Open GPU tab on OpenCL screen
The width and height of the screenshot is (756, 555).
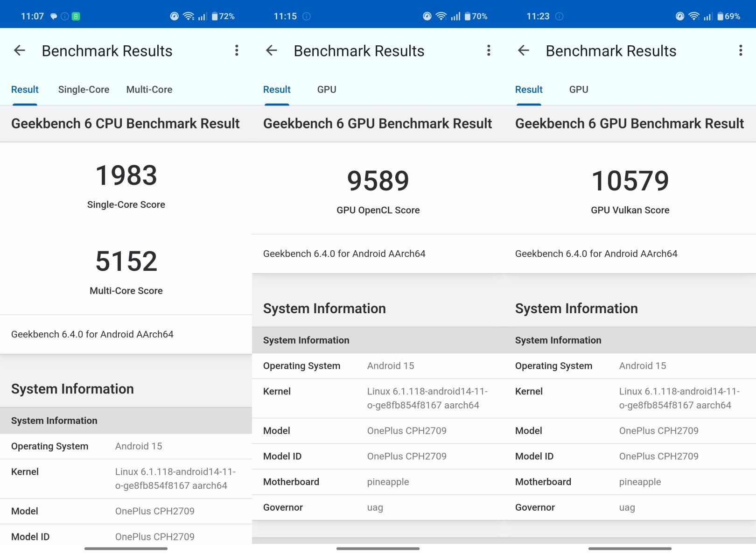tap(327, 90)
